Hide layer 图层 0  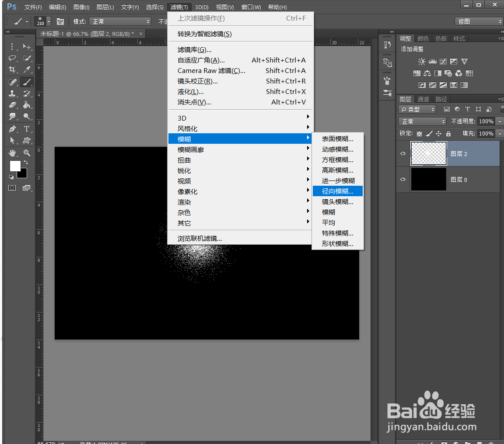tap(403, 179)
